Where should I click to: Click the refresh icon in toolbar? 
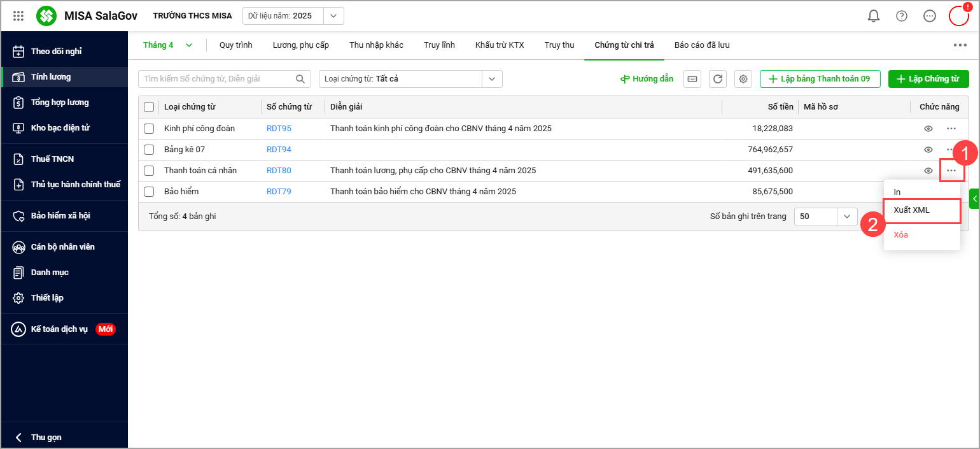(718, 79)
